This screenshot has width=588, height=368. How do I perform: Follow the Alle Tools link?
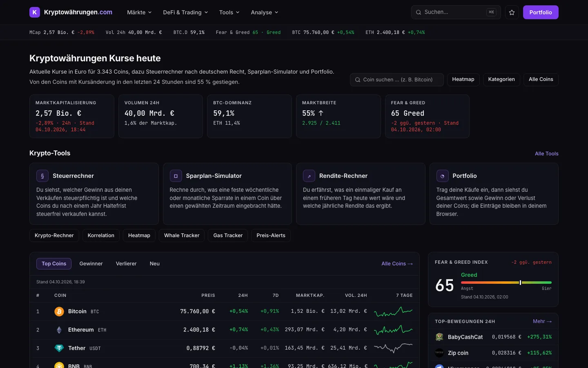547,154
